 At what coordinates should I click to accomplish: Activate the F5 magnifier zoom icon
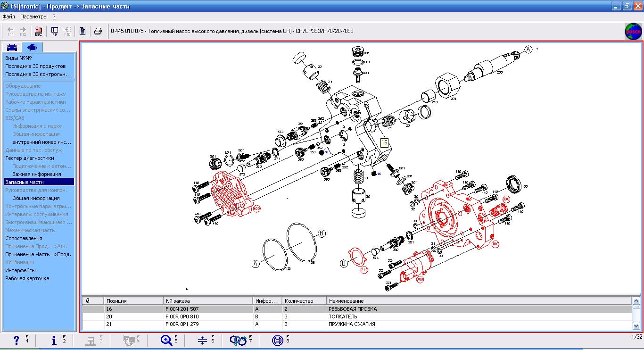[x=166, y=340]
